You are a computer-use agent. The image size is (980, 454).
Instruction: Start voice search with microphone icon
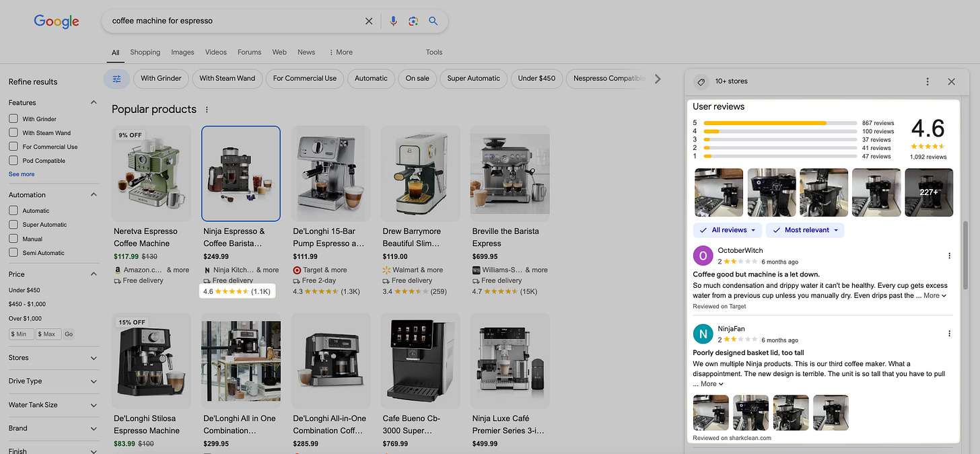point(394,21)
